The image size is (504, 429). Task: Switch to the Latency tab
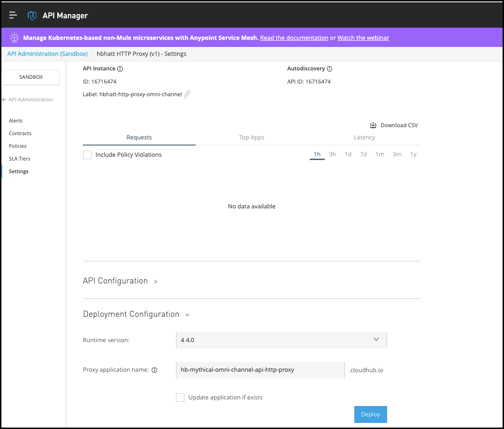click(364, 138)
